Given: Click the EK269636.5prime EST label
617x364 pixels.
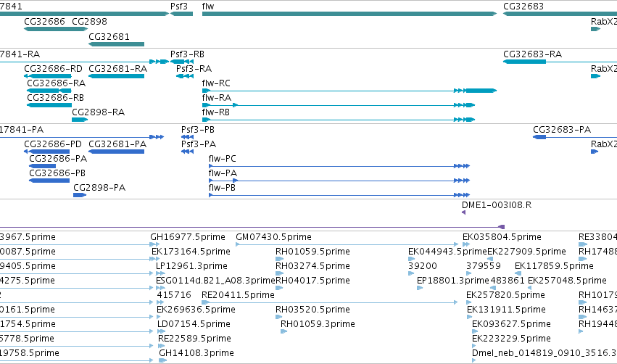Looking at the screenshot, I should tap(196, 310).
